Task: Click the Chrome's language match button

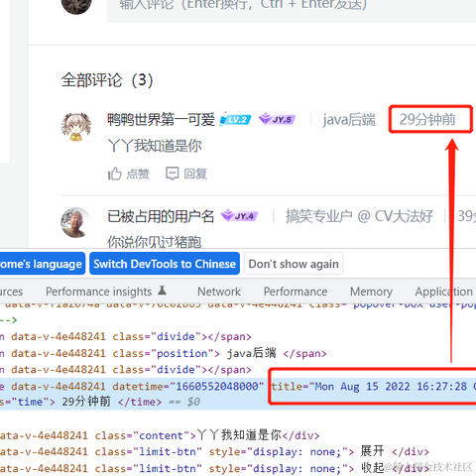Action: tap(43, 264)
